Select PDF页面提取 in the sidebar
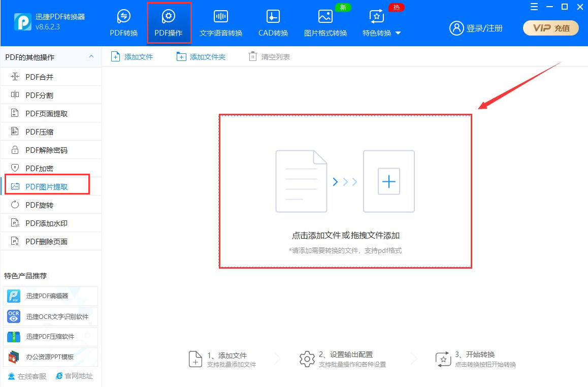Viewport: 588px width, 387px height. (51, 114)
